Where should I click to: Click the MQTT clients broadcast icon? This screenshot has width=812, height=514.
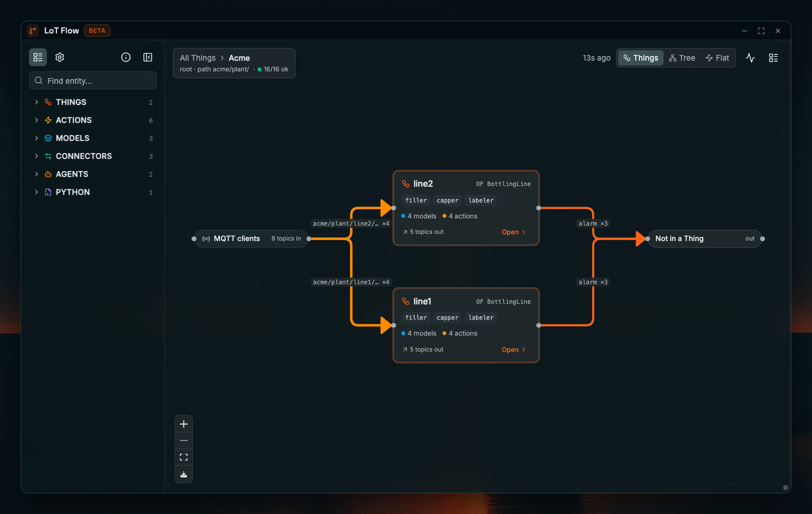click(206, 238)
